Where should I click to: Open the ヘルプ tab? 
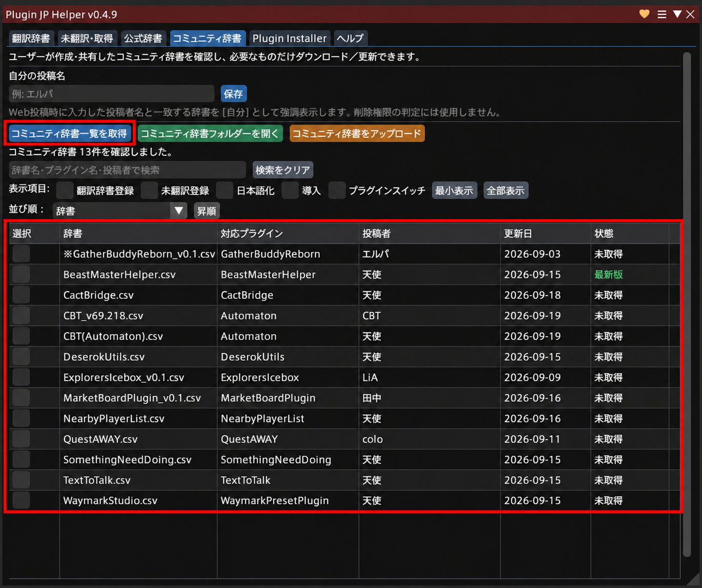coord(350,38)
